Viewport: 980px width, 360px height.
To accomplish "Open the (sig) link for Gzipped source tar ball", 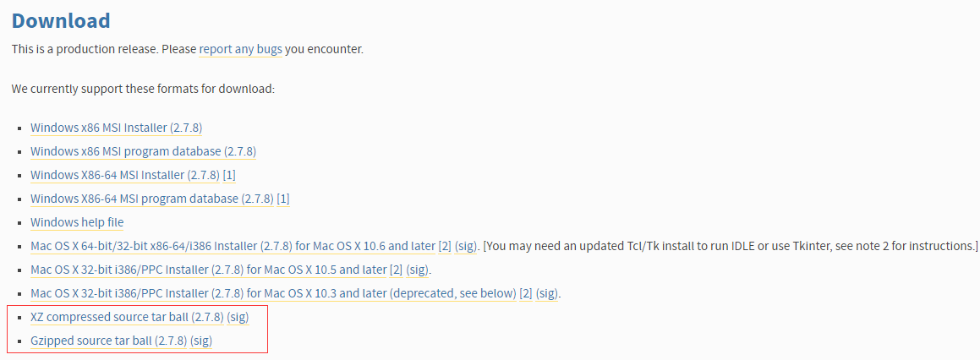I will coord(201,341).
